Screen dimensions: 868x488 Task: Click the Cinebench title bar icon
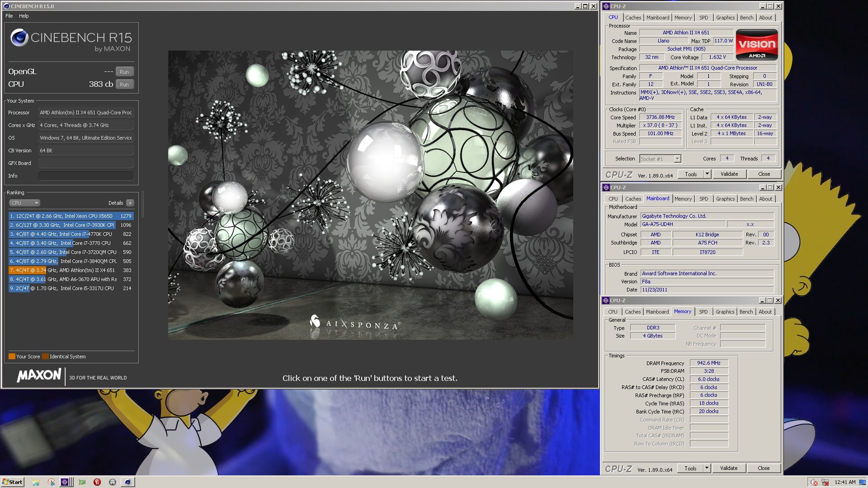[6, 6]
